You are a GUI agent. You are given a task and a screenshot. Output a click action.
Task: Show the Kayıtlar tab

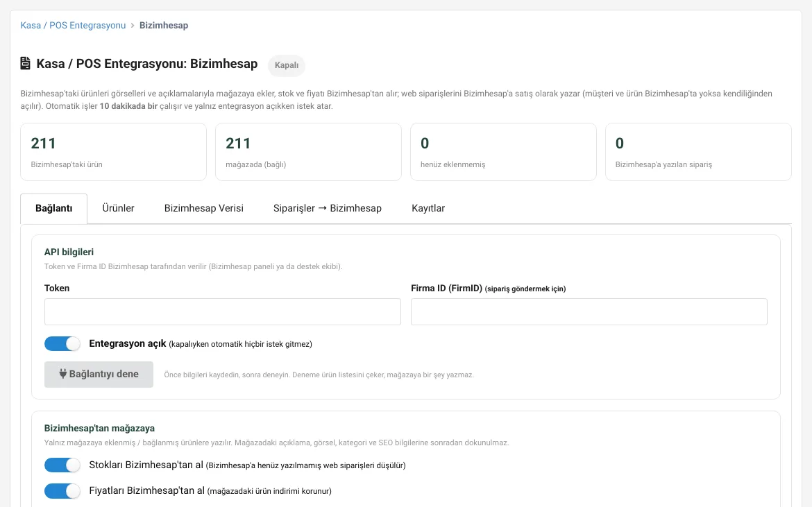click(x=428, y=209)
